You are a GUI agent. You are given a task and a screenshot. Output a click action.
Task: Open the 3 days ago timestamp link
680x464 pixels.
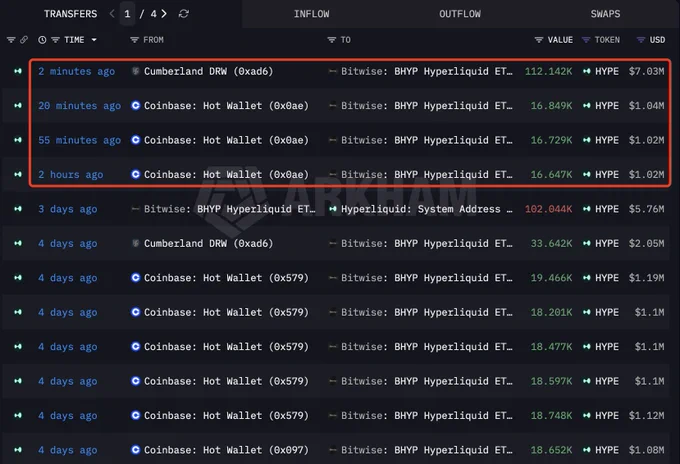pos(68,209)
